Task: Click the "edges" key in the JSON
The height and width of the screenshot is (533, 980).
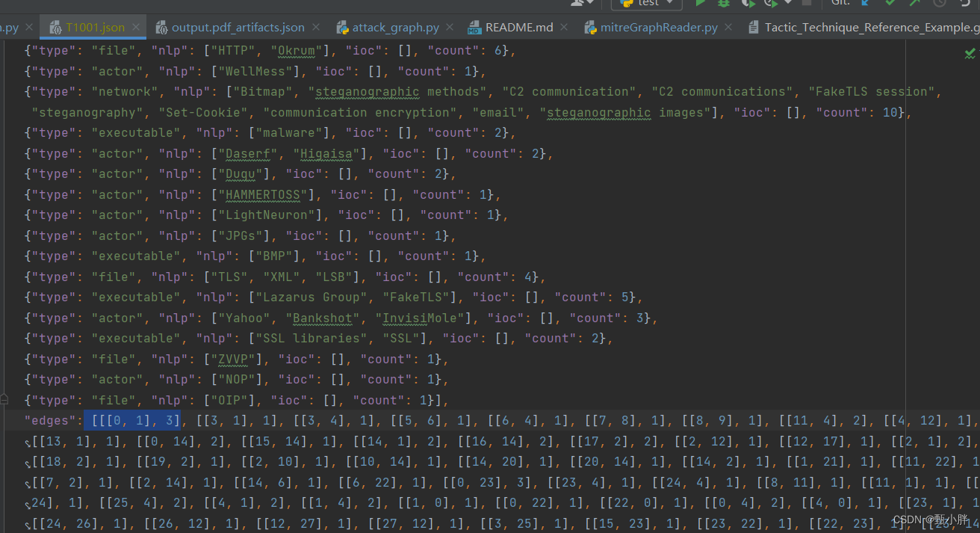Action: pos(50,420)
